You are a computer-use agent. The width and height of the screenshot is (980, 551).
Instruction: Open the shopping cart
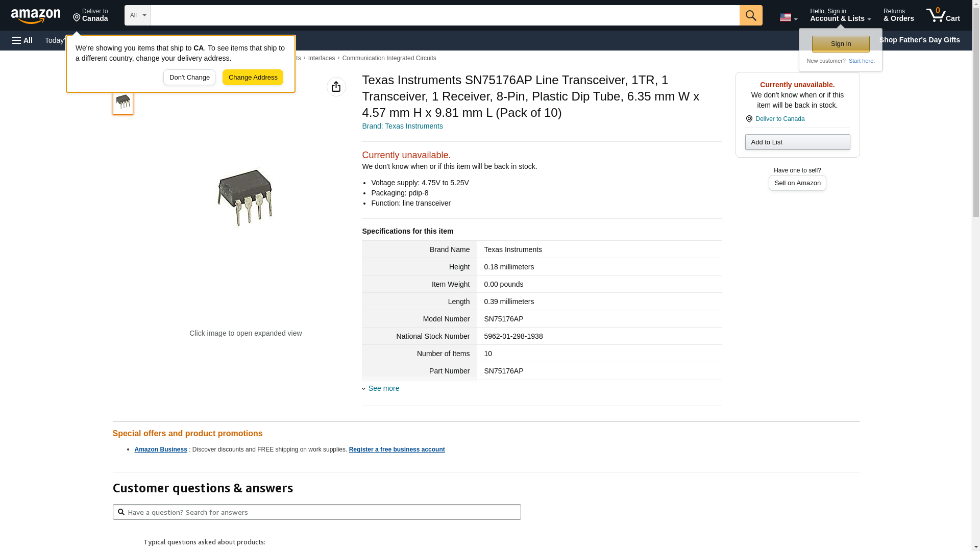click(943, 15)
